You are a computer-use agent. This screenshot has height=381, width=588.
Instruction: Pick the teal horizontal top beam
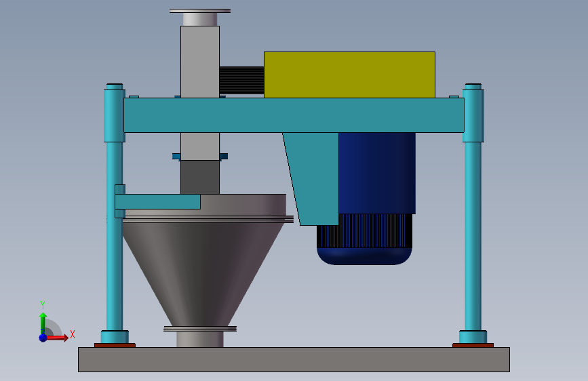coord(294,115)
